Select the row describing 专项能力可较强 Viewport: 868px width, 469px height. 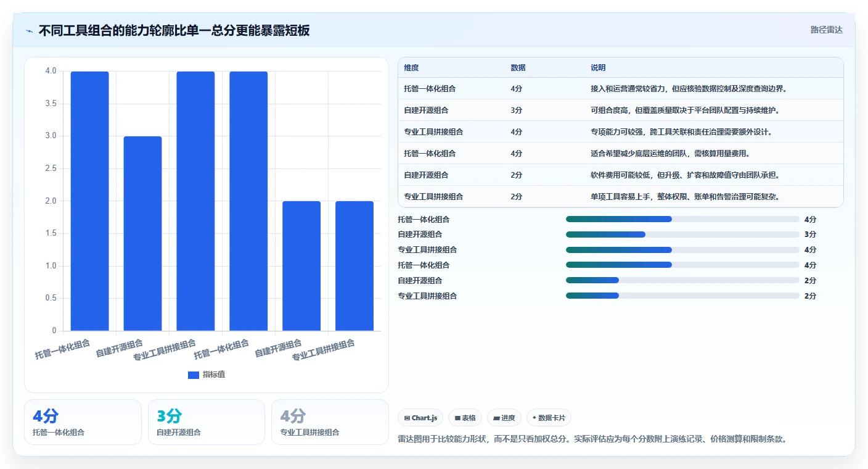pos(620,132)
